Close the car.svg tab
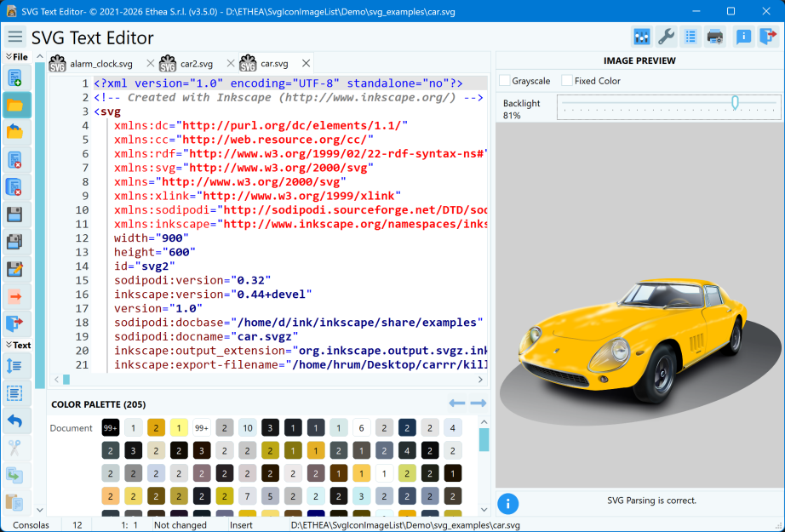785x532 pixels. (306, 64)
